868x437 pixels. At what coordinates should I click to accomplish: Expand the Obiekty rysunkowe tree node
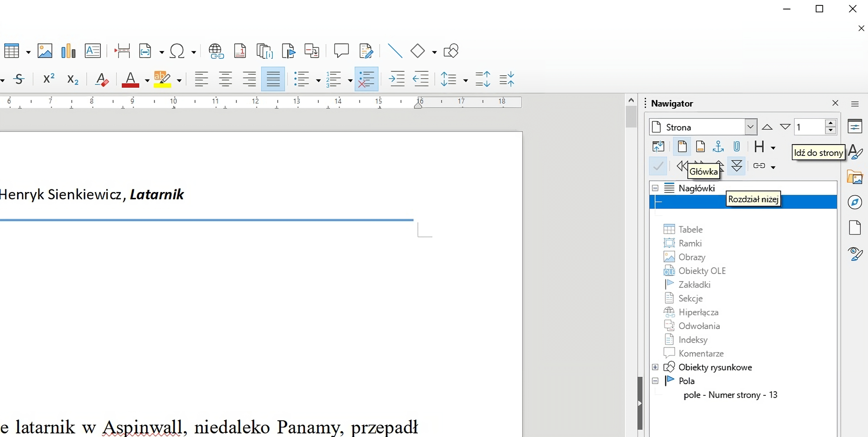tap(655, 367)
